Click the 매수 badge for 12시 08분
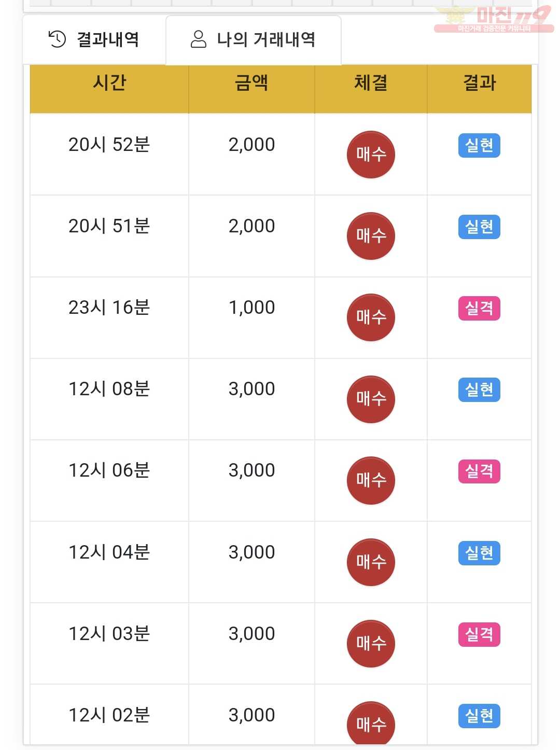The height and width of the screenshot is (750, 560). pyautogui.click(x=371, y=399)
